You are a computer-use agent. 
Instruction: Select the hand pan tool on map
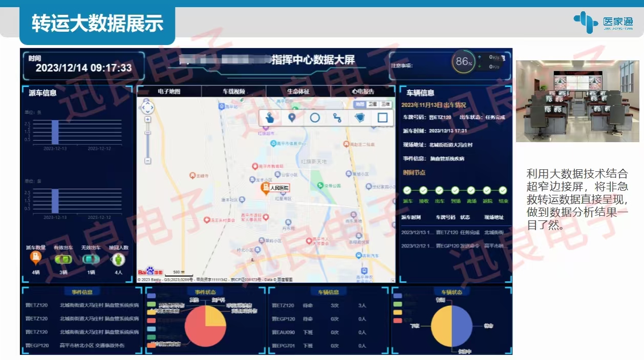(x=269, y=118)
